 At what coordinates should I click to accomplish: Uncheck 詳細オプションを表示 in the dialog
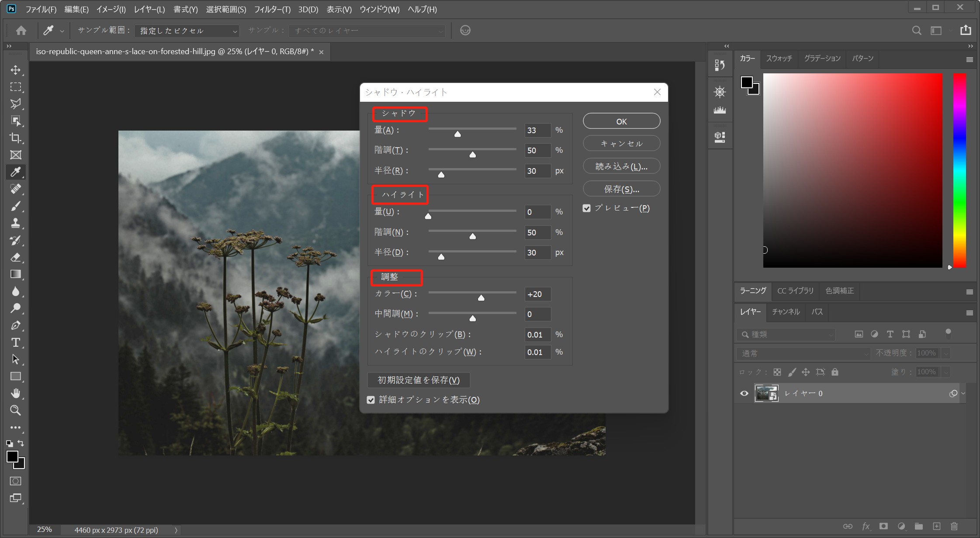(371, 400)
